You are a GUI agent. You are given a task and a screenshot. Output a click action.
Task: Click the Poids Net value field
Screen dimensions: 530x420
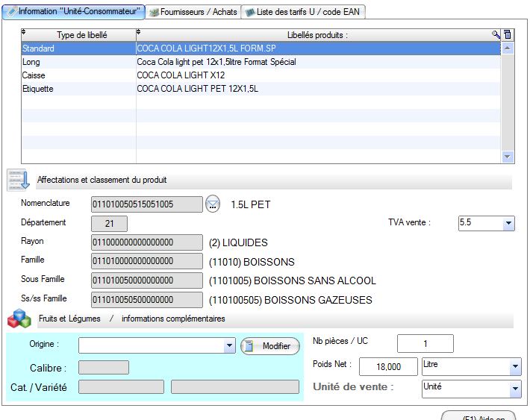[x=387, y=366]
